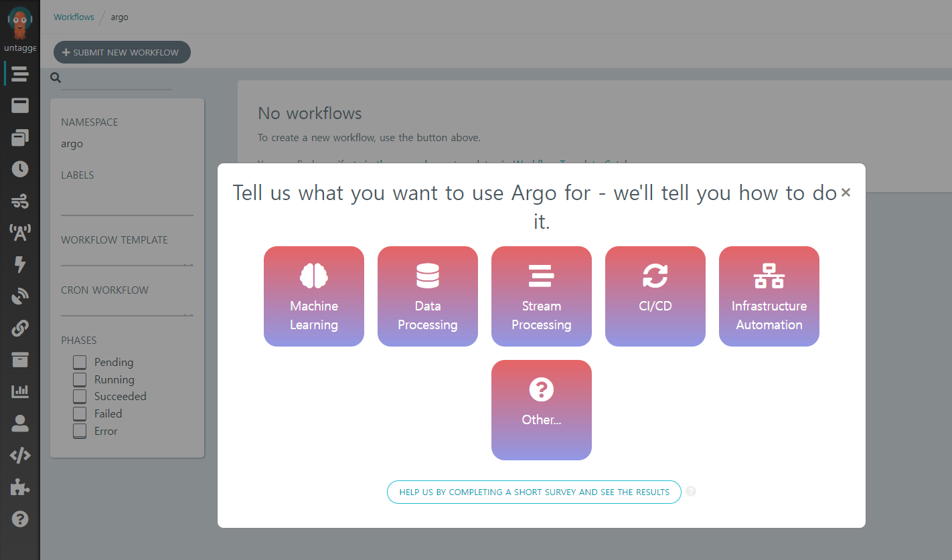Click the argo breadcrumb text

click(119, 17)
